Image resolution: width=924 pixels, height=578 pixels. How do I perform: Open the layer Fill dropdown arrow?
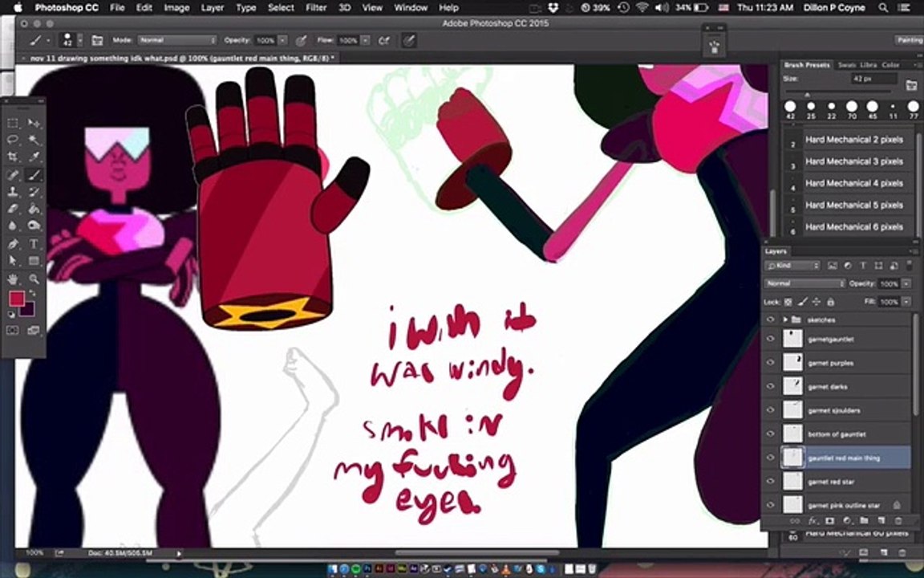click(906, 301)
